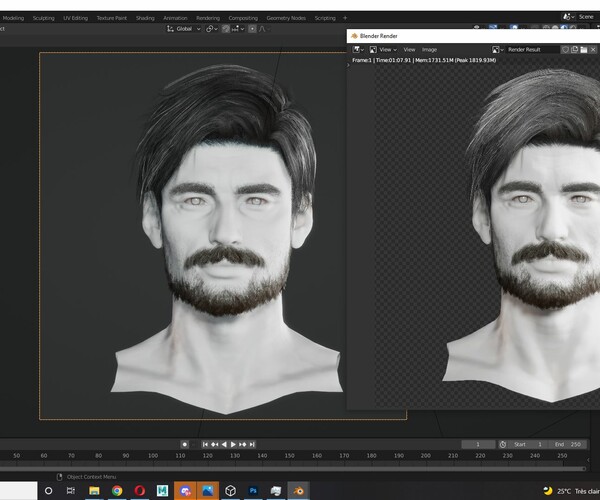Switch to the Sculpting workspace tab
Screen dimensions: 600x500
click(x=44, y=18)
